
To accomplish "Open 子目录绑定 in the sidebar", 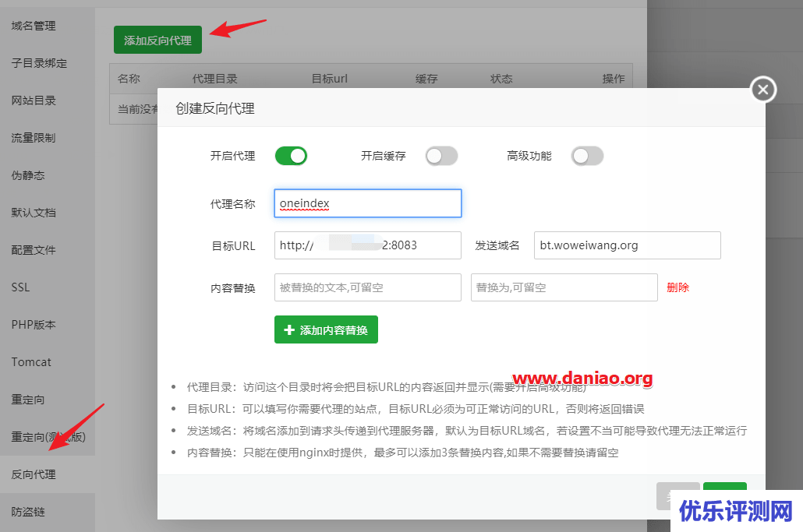I will [40, 63].
